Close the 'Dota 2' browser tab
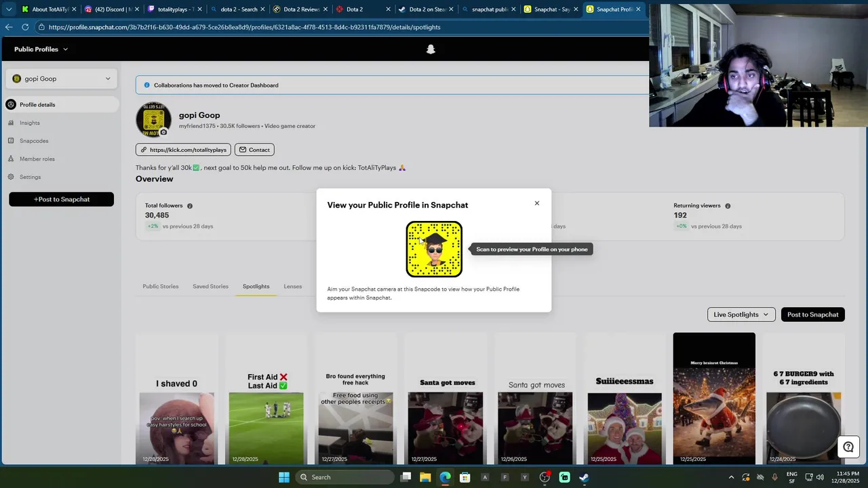868x488 pixels. pyautogui.click(x=388, y=9)
